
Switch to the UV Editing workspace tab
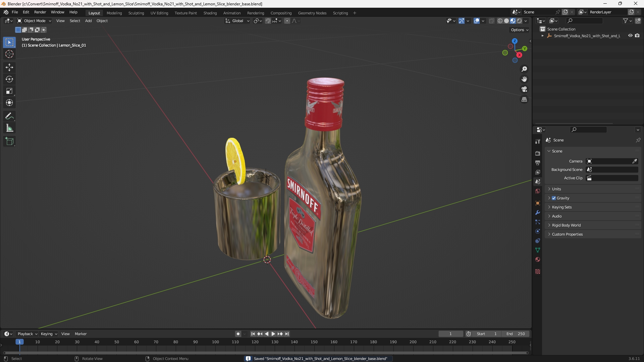(159, 13)
